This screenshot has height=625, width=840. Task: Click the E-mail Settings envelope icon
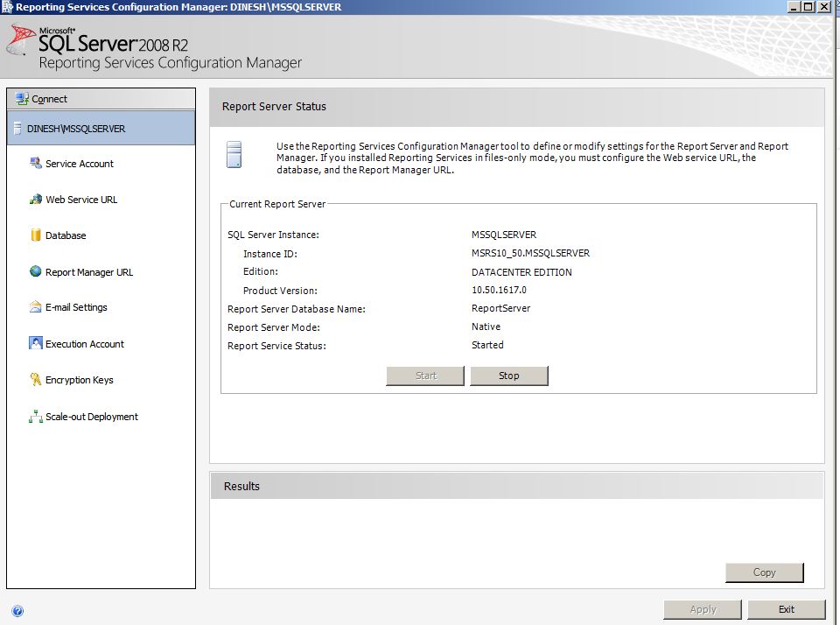(x=35, y=307)
